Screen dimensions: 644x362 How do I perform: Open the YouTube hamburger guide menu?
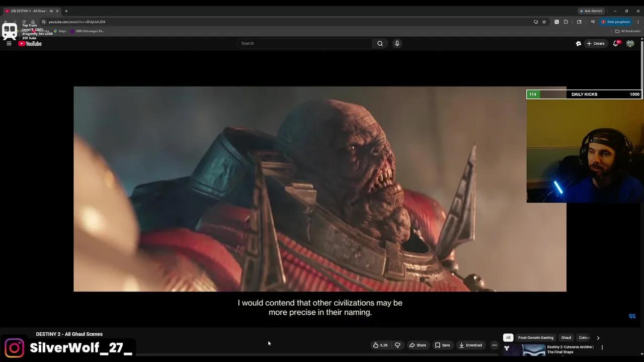(9, 44)
